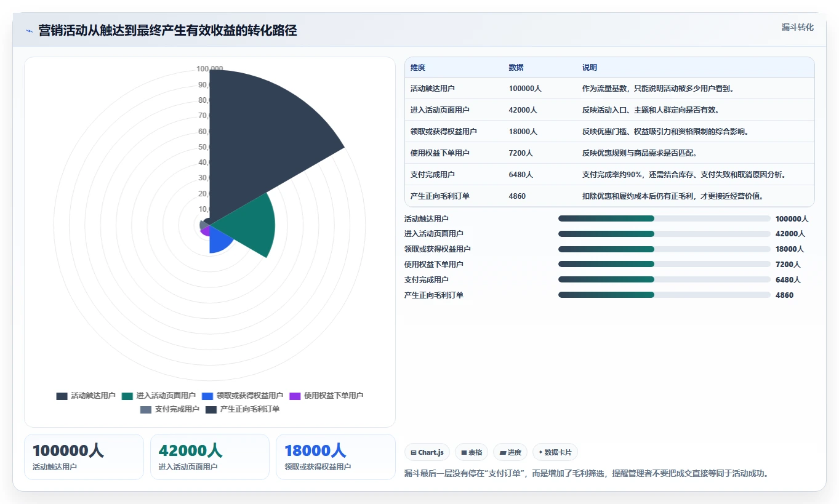Click the 4860 value beside its progress bar
Image resolution: width=839 pixels, height=504 pixels.
pos(785,295)
